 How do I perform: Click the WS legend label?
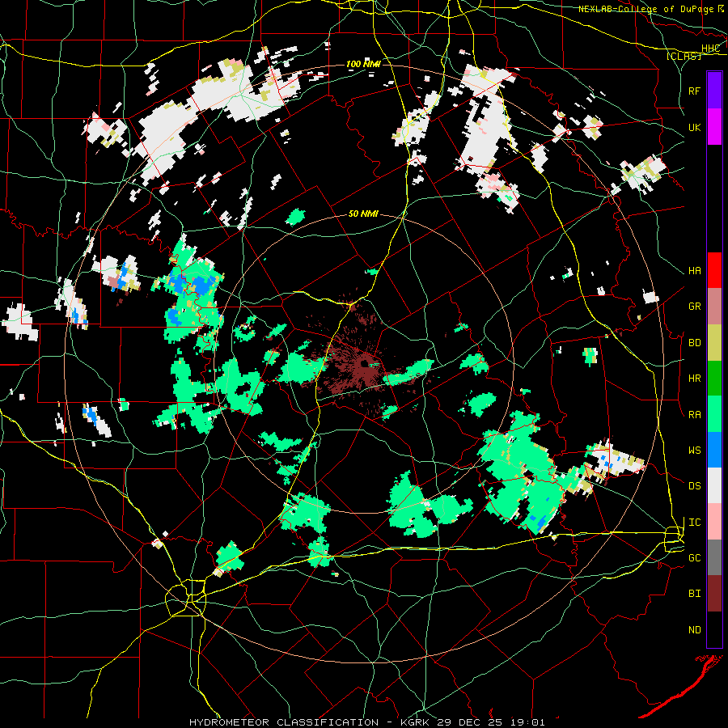(x=694, y=451)
